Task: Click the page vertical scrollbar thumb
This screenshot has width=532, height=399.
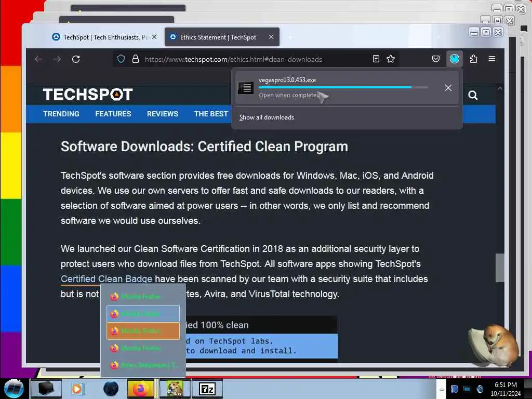Action: (x=499, y=268)
